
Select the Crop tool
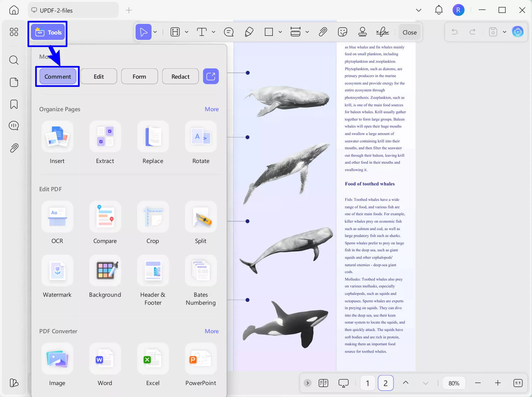coord(153,217)
